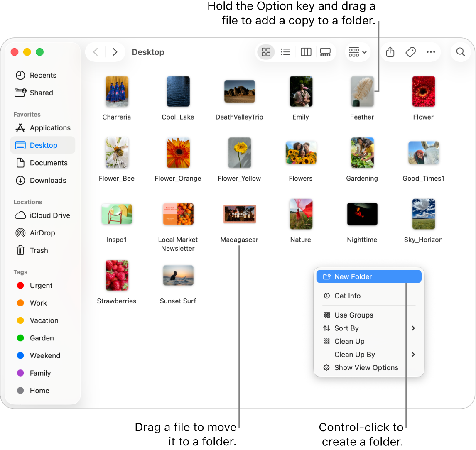Select New Folder from the context menu

(x=354, y=276)
